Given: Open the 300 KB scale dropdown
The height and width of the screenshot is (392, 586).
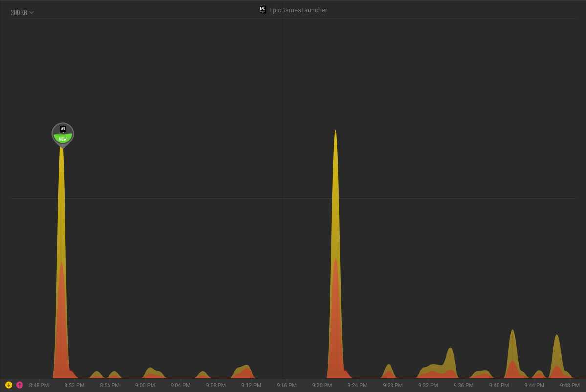Looking at the screenshot, I should (22, 12).
